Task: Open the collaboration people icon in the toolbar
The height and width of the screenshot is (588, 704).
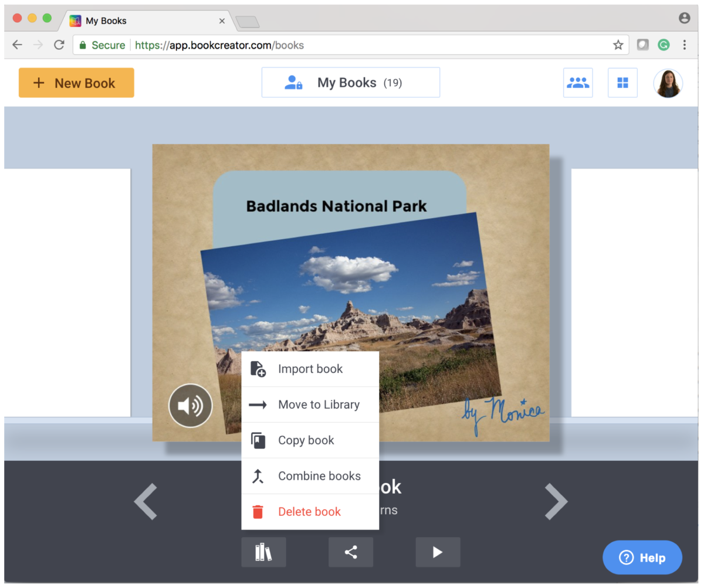Action: coord(578,83)
